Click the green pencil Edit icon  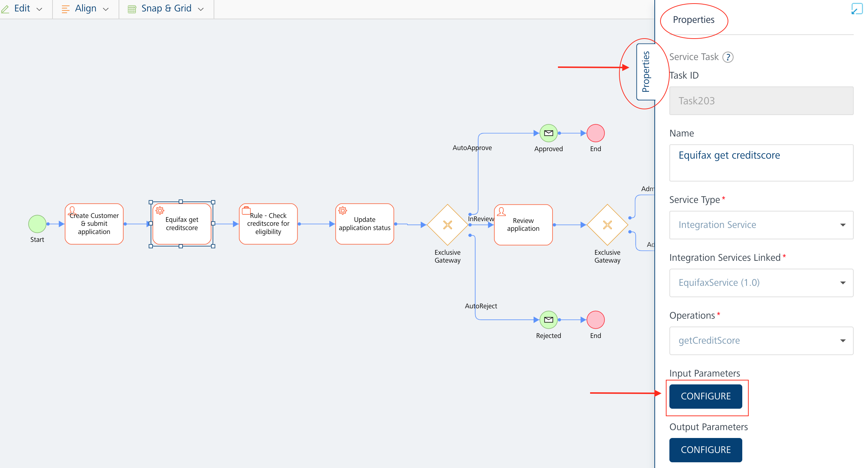pyautogui.click(x=5, y=8)
